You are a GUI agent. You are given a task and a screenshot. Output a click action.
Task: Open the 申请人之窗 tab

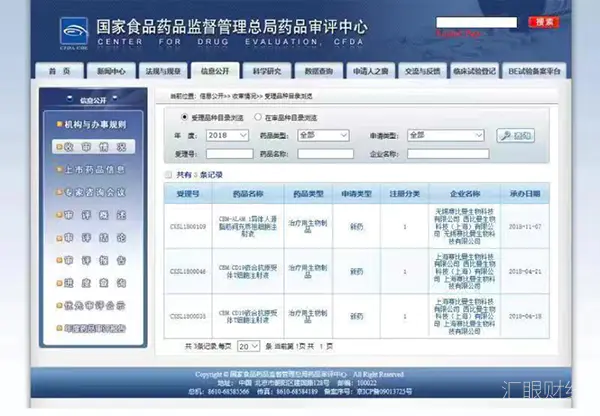(x=370, y=71)
